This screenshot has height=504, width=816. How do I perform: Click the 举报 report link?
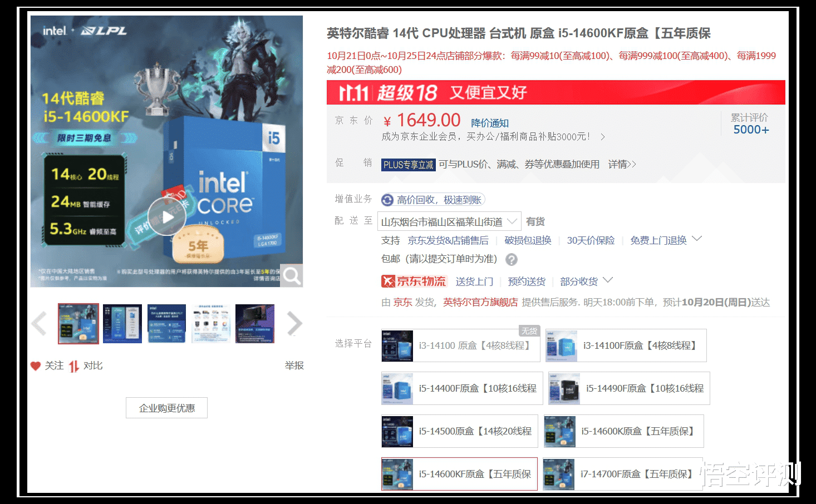pyautogui.click(x=294, y=365)
